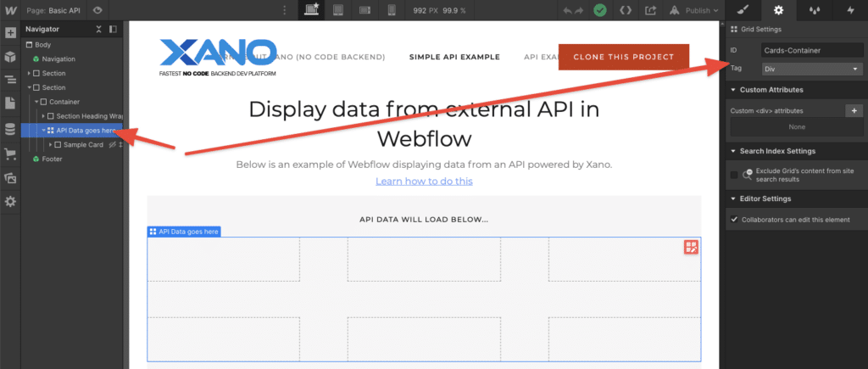Open the Webflow main menu logo

[10, 10]
